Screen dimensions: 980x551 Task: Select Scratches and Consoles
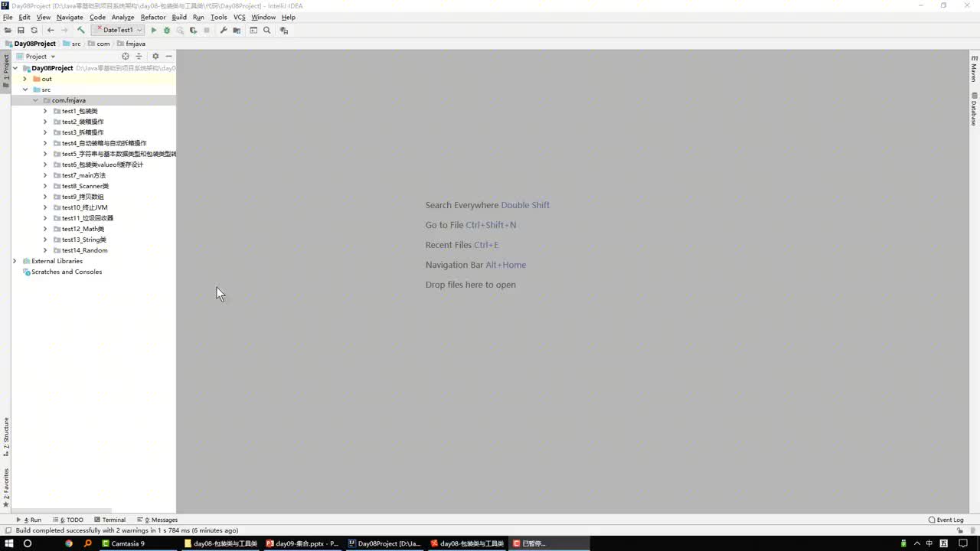[x=67, y=272]
